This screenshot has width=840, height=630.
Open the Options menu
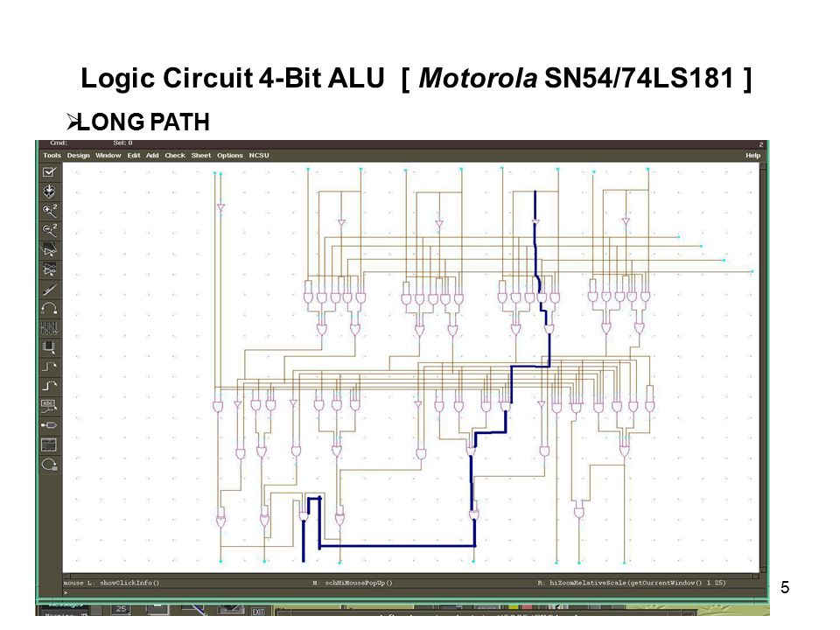coord(230,156)
